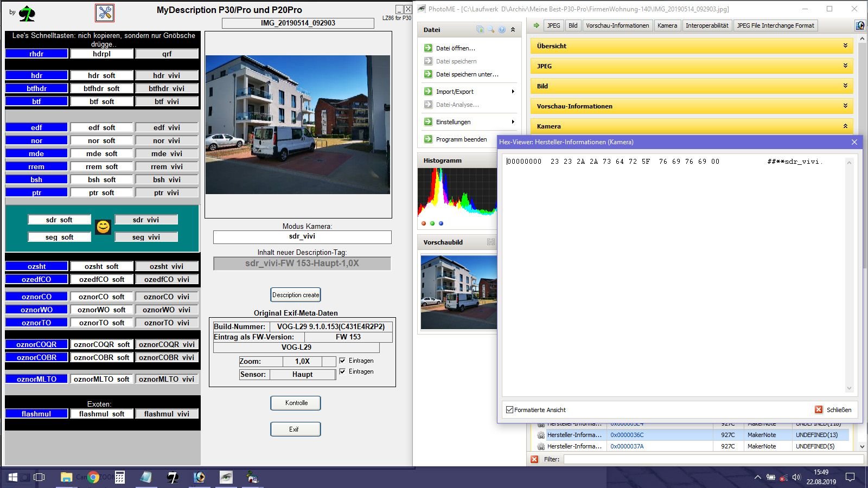This screenshot has width=868, height=488.
Task: Click the Description create button
Action: [x=296, y=295]
